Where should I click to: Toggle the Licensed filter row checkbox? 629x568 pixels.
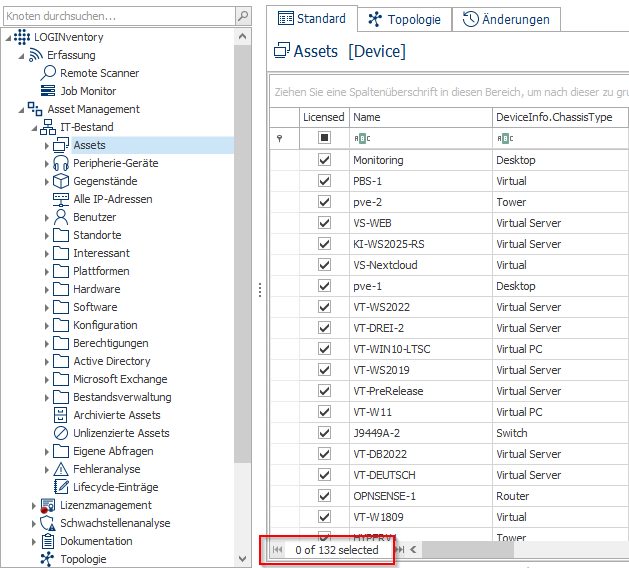click(x=324, y=138)
